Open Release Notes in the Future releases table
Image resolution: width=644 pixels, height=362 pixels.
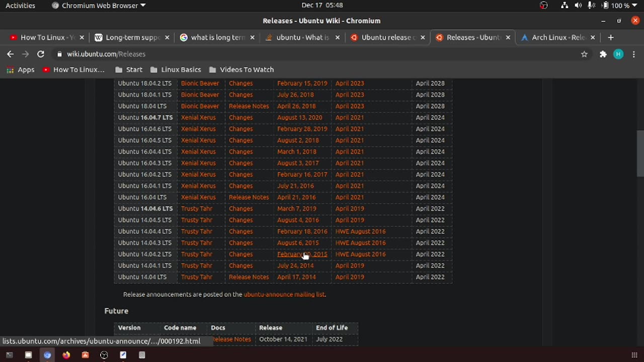point(231,339)
